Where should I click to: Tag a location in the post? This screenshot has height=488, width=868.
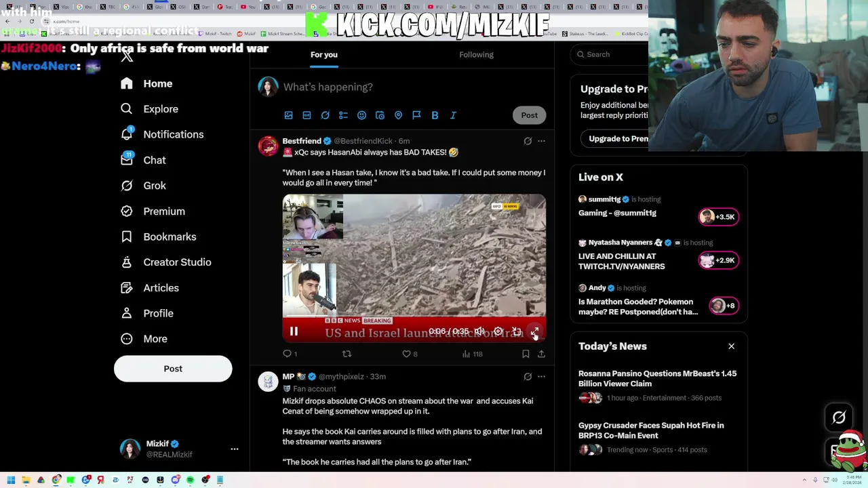click(398, 115)
